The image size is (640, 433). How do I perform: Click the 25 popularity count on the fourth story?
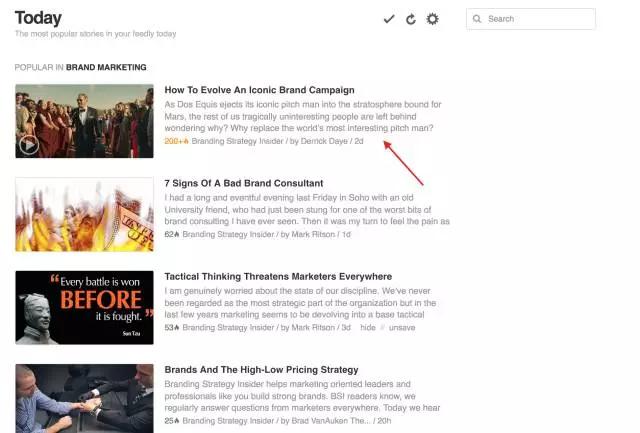point(171,420)
